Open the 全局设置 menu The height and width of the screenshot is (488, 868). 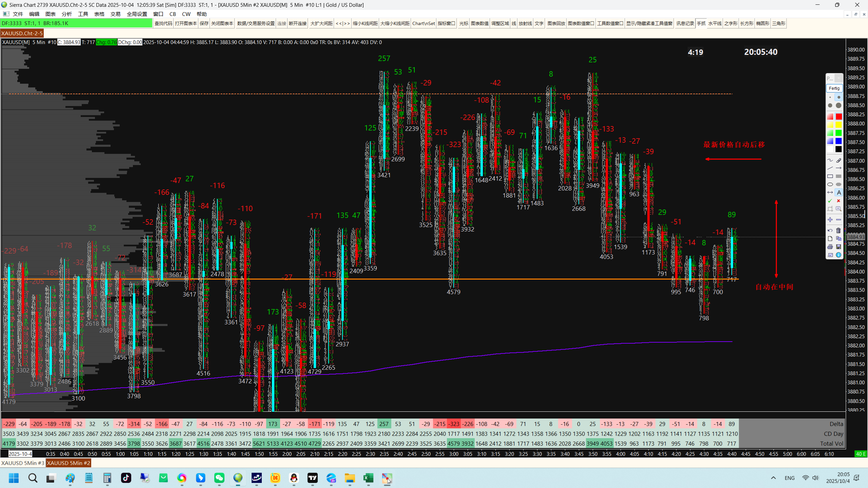tap(137, 14)
